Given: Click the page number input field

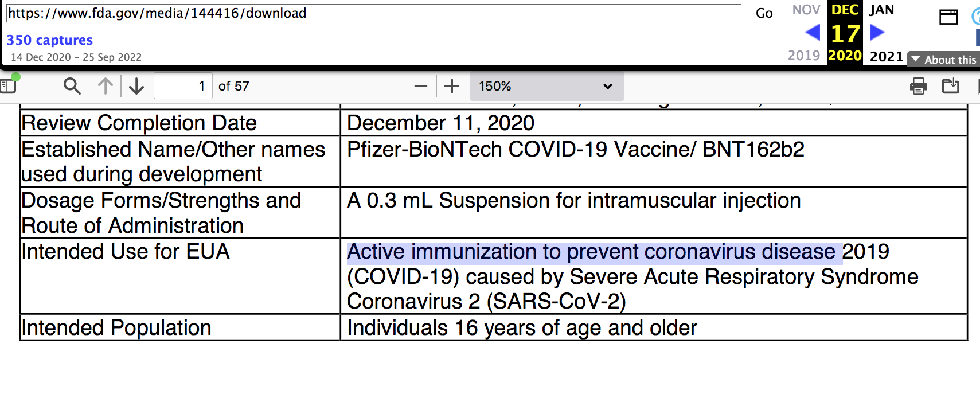Looking at the screenshot, I should (x=183, y=86).
